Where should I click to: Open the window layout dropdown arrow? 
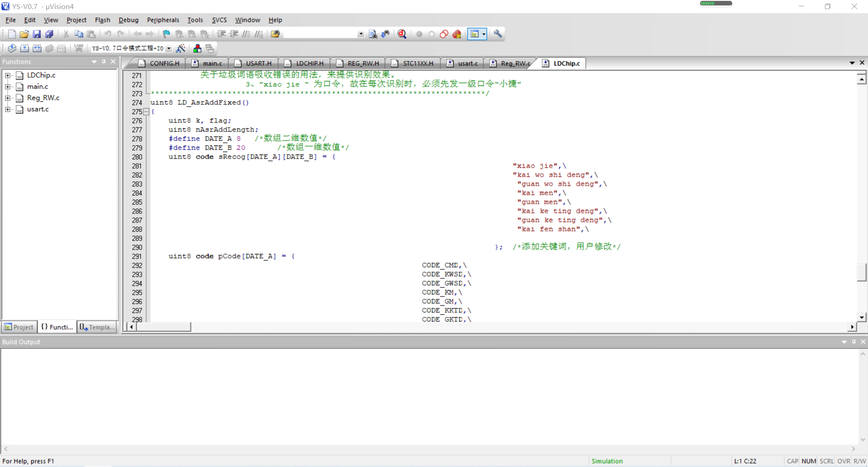click(484, 34)
